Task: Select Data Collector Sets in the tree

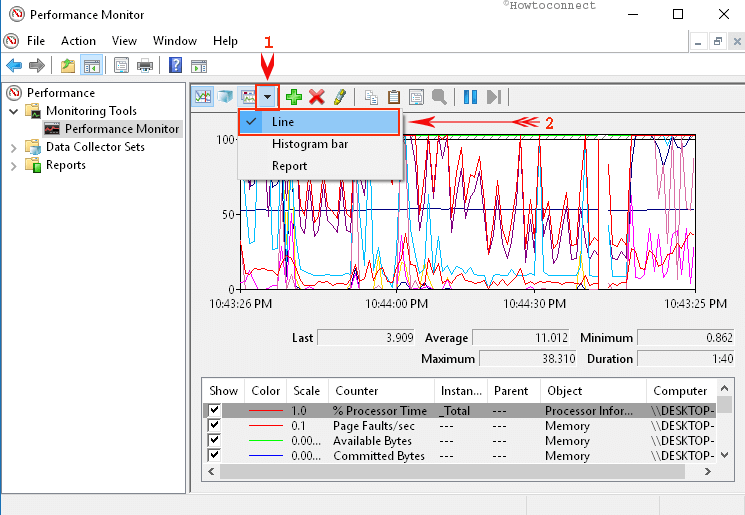Action: [95, 147]
